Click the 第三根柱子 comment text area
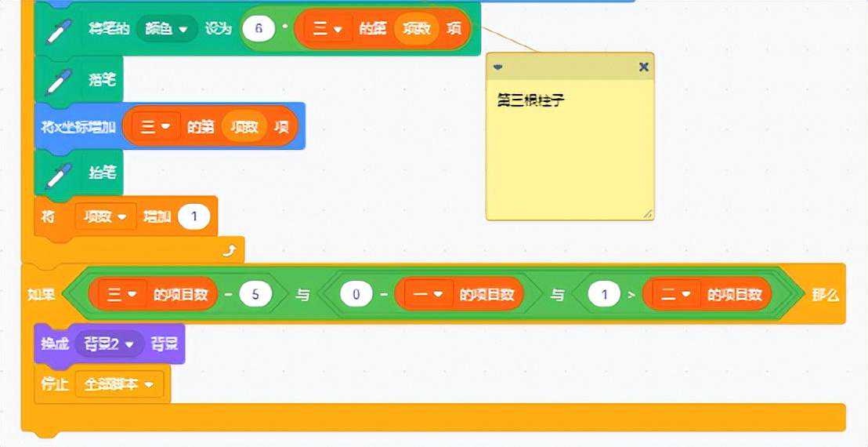Viewport: 868px width, 447px height. (x=570, y=149)
